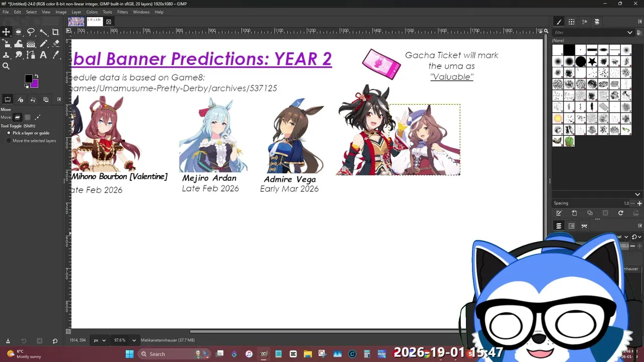644x362 pixels.
Task: Expand the brush filter dropdown
Action: pyautogui.click(x=629, y=33)
